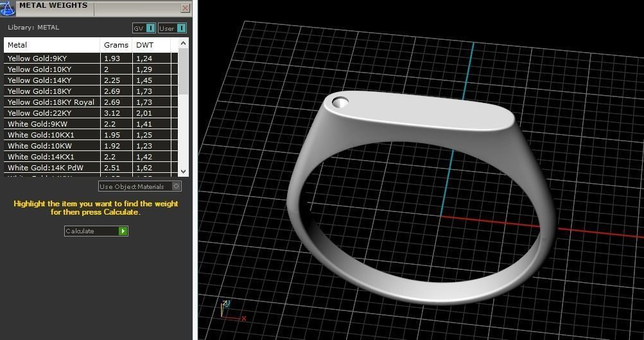Click the XYZ axis indicator in viewport
Screen dimensions: 644x340
[232, 310]
